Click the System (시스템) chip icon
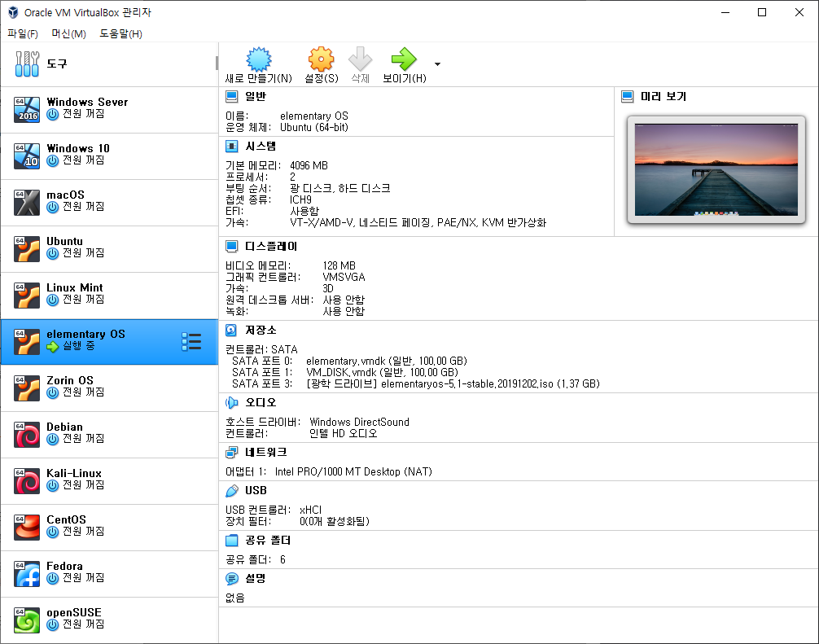Screen dimensions: 819x644 coord(231,147)
